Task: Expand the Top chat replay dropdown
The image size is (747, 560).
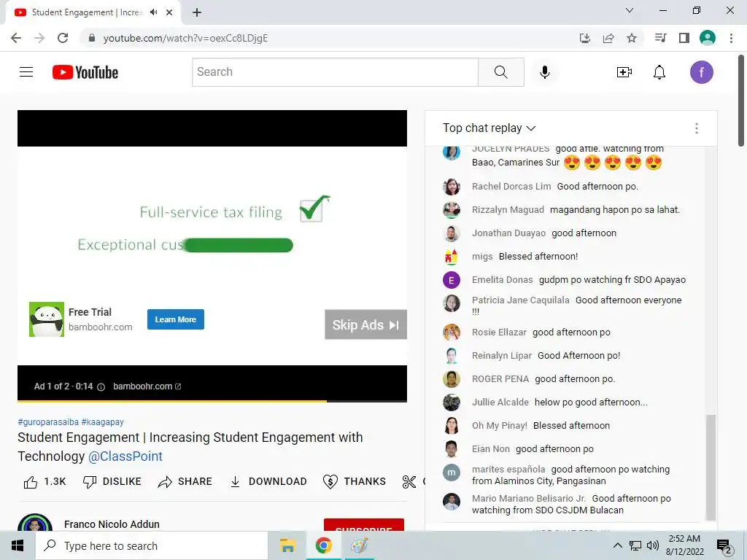Action: coord(489,128)
